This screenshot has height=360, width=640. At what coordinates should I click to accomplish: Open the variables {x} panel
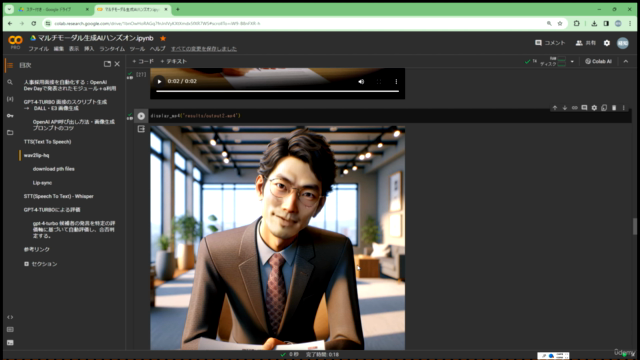[10, 99]
